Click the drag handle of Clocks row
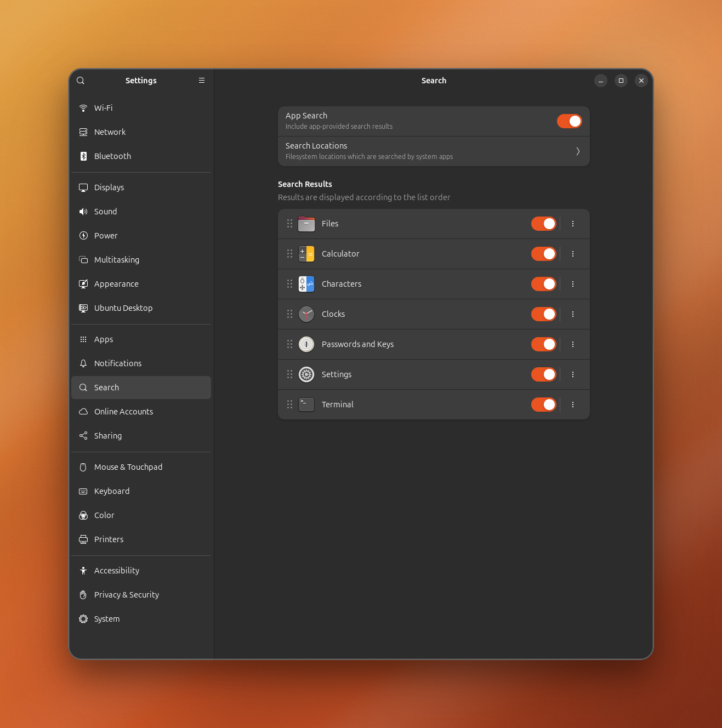Screen dimensions: 722x728 coord(289,314)
